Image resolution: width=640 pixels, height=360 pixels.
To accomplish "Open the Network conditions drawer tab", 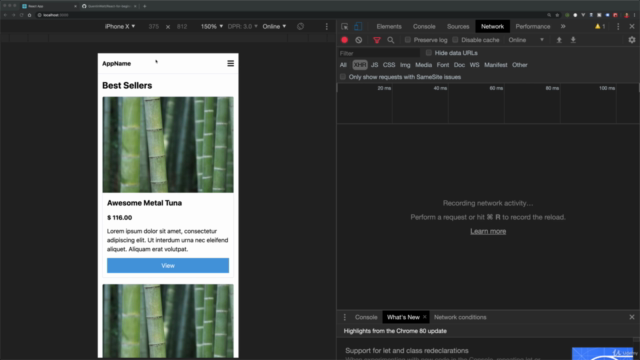I will click(460, 317).
